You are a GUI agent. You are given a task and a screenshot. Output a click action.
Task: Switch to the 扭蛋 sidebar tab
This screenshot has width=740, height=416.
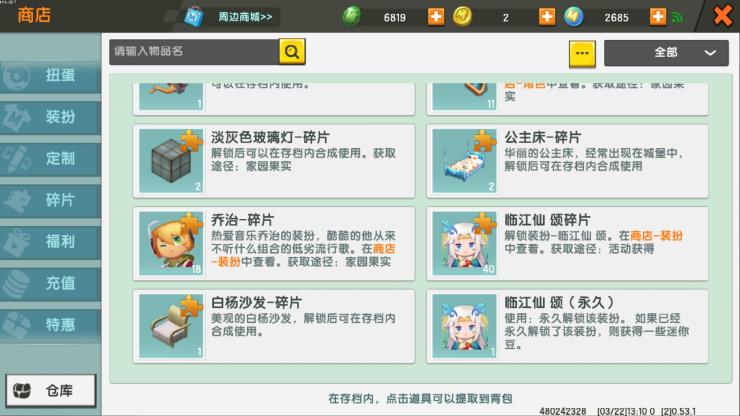tap(50, 76)
